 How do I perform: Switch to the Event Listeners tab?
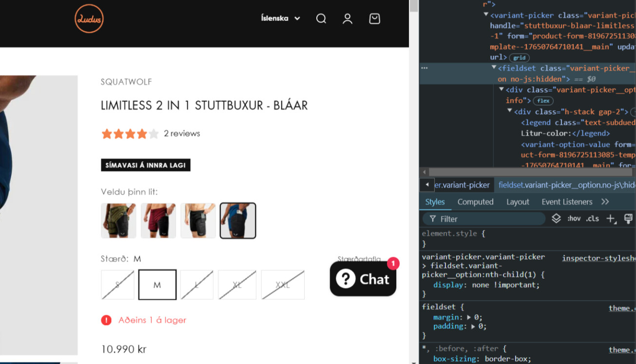[x=567, y=202]
